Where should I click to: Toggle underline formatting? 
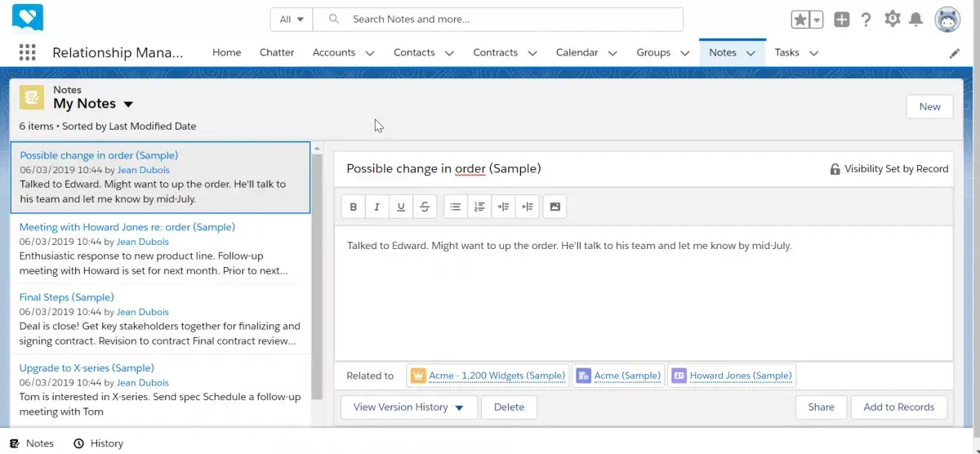click(x=401, y=207)
